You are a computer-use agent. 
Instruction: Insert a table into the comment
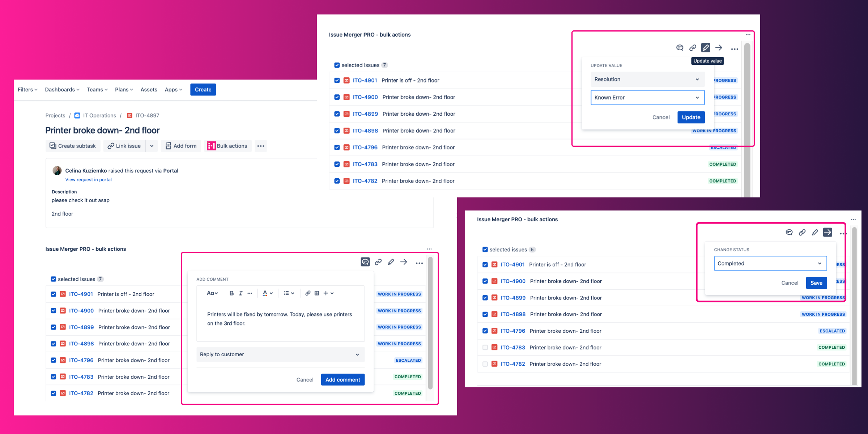(x=317, y=293)
